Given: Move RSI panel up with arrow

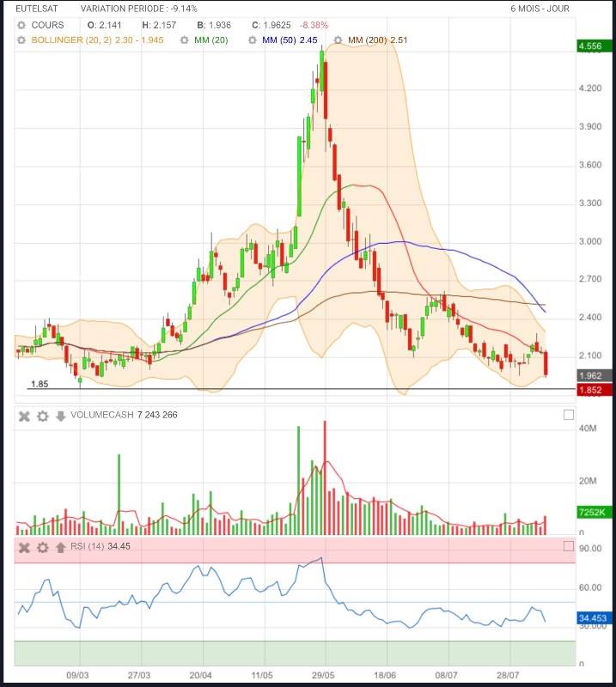Looking at the screenshot, I should (x=60, y=547).
